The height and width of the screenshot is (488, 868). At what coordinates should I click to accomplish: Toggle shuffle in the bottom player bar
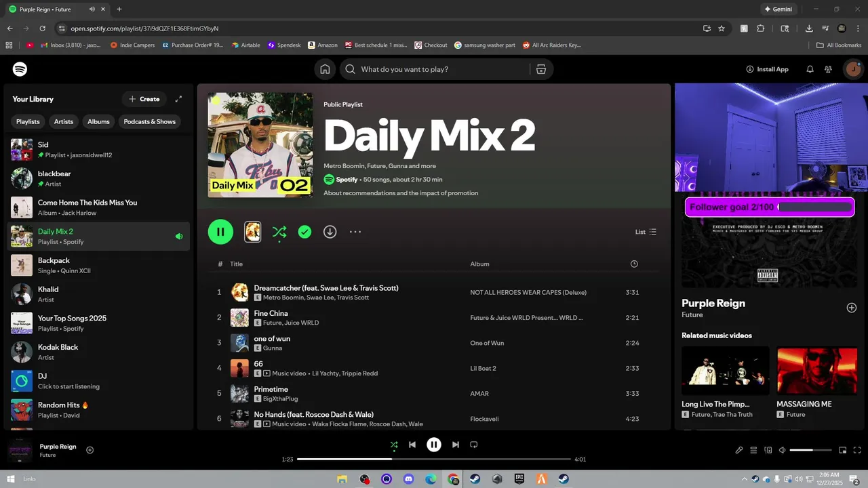point(394,445)
